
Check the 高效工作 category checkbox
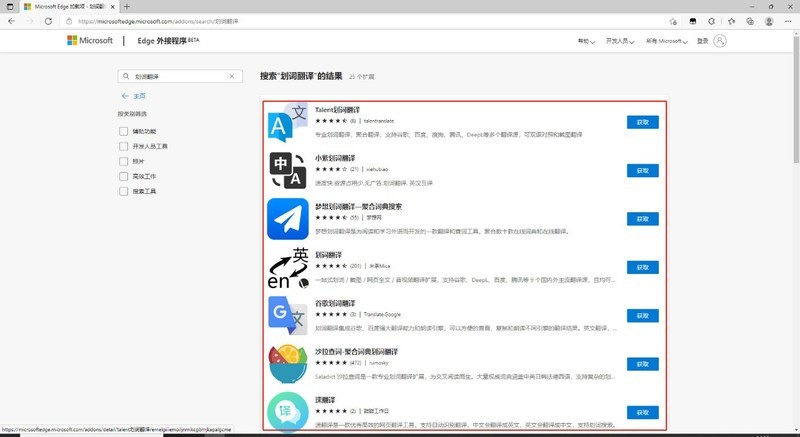pos(123,176)
